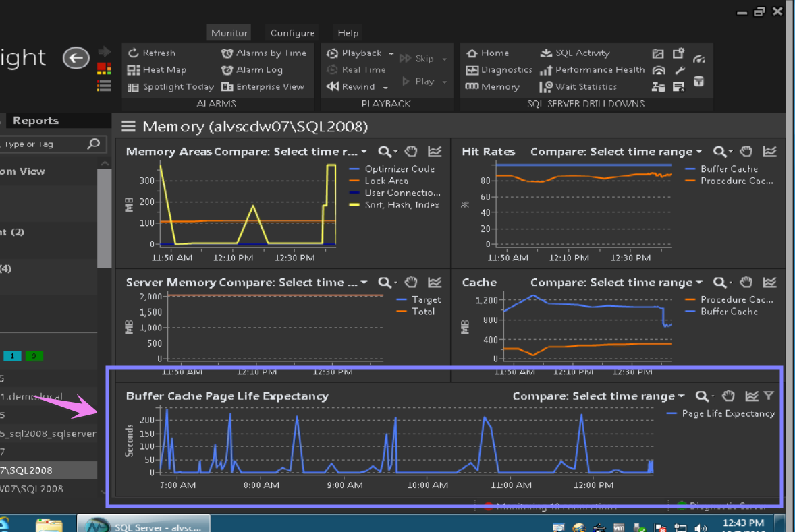Click the SQL Server taskbar button
This screenshot has height=532, width=795.
[144, 525]
